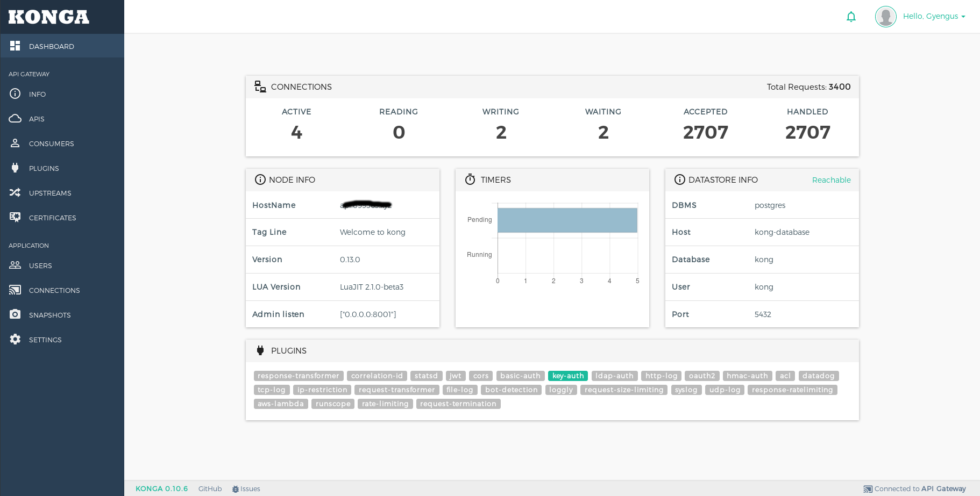Click the Certificates icon in sidebar

click(x=15, y=218)
